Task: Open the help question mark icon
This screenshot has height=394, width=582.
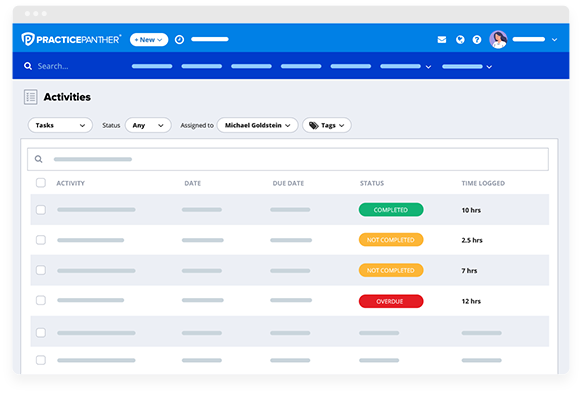Action: (477, 39)
